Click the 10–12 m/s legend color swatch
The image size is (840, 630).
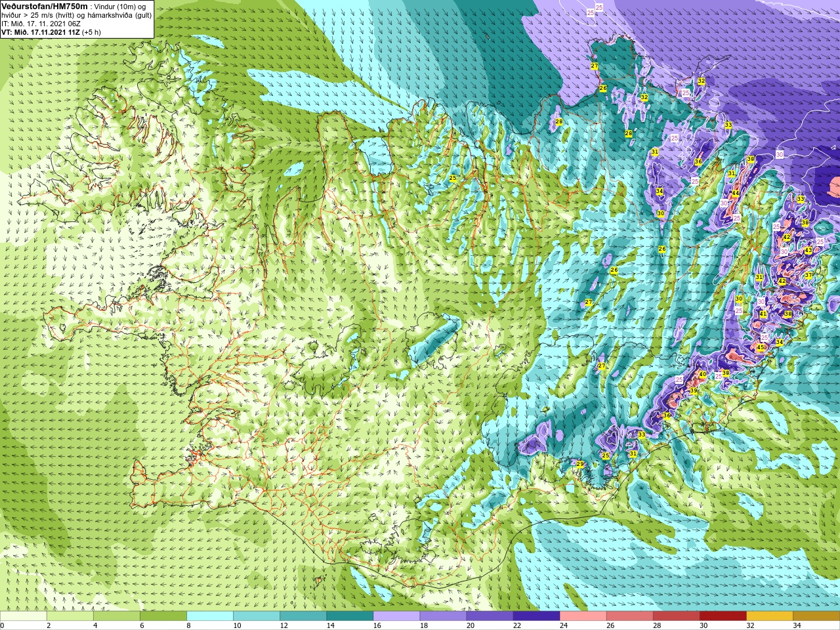pos(257,616)
